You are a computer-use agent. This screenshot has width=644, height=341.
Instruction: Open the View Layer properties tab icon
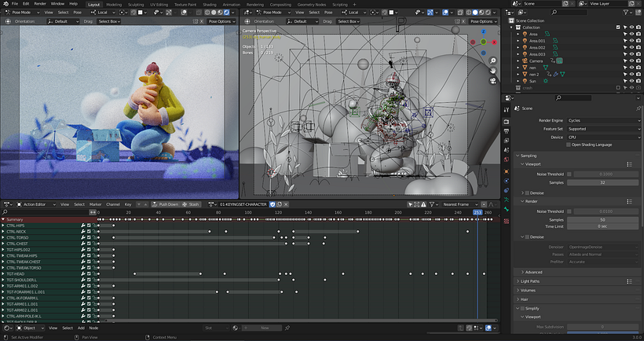click(506, 141)
